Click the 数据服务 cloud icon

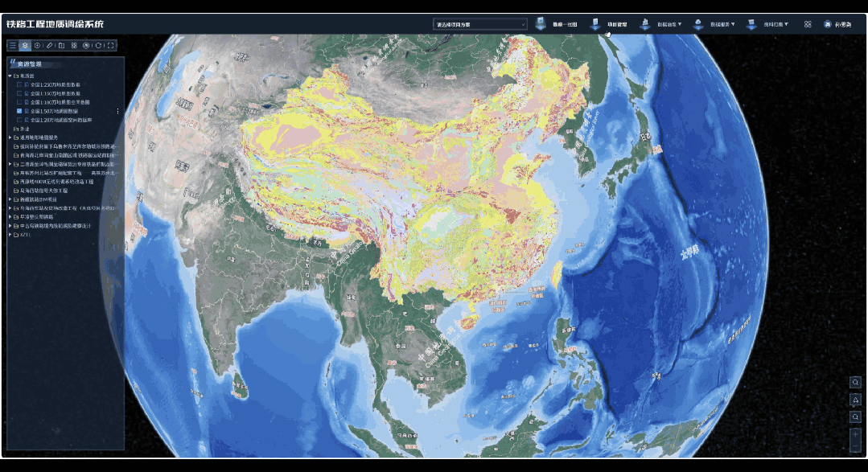tap(698, 24)
